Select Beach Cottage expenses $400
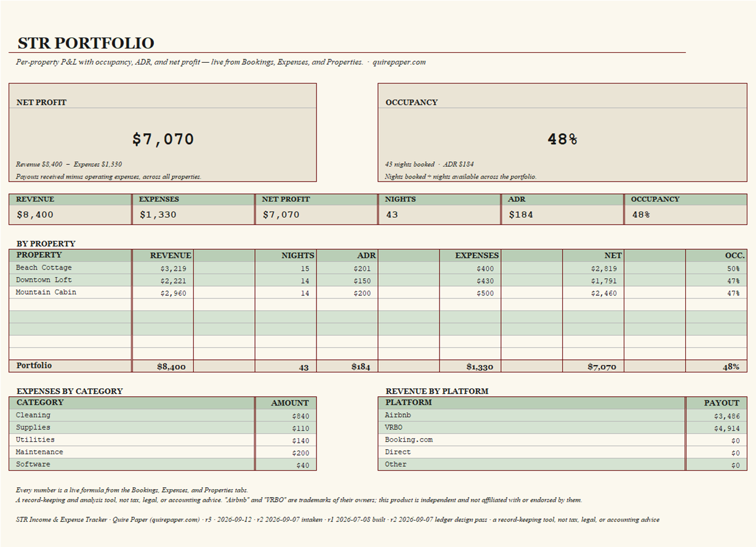The width and height of the screenshot is (756, 547). point(485,269)
